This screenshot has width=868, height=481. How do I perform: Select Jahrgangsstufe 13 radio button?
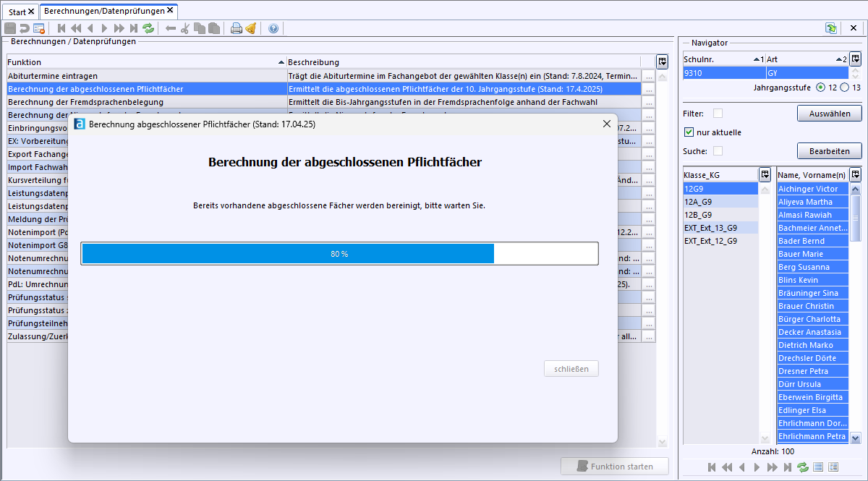(844, 88)
